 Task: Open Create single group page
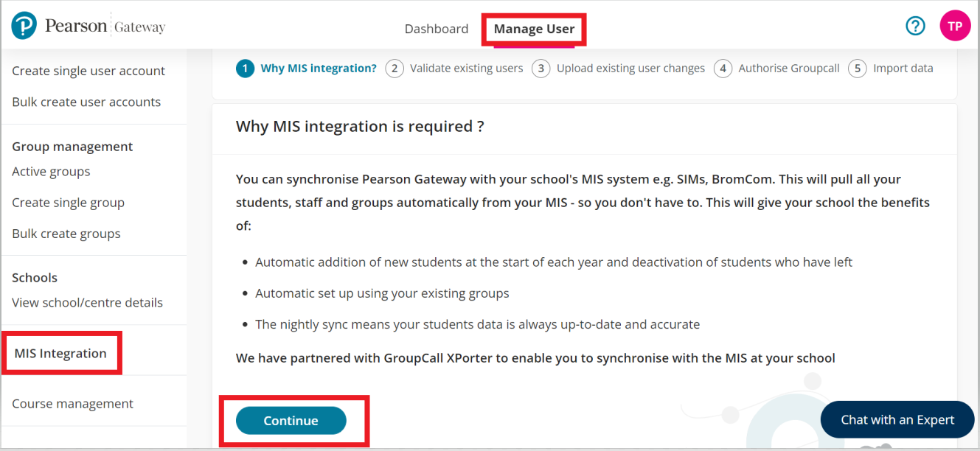coord(68,203)
